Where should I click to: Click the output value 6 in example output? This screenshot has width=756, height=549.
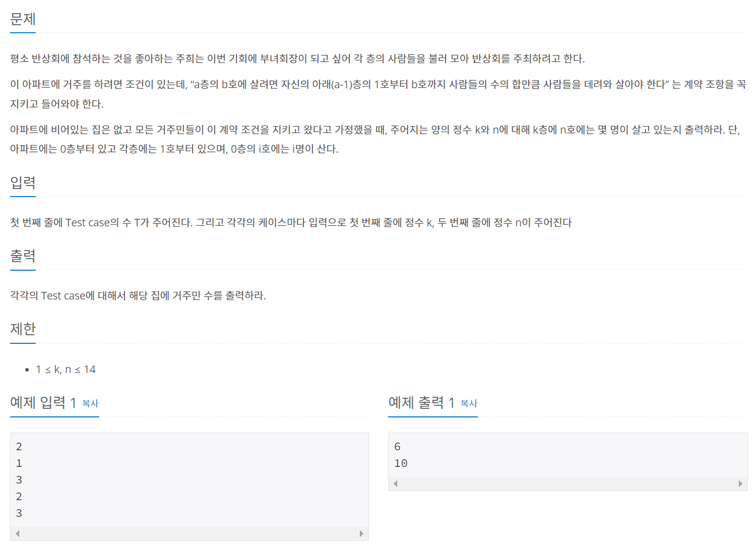click(397, 447)
